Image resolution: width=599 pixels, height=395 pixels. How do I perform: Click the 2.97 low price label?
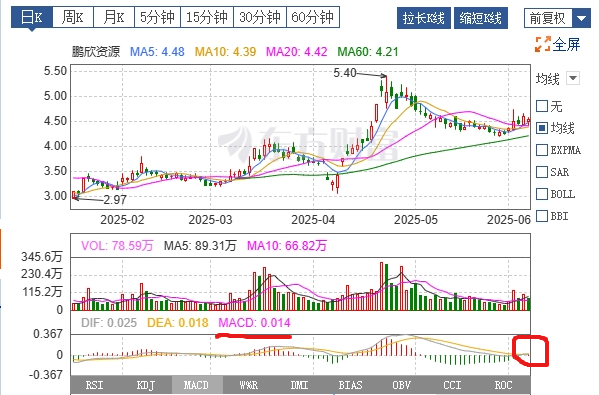[115, 199]
